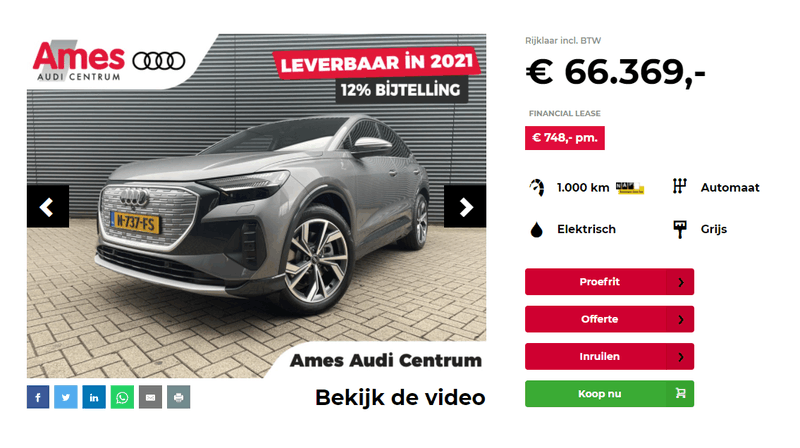Image resolution: width=800 pixels, height=448 pixels.
Task: Click the Ames Audi Centrum logo
Action: 109,61
